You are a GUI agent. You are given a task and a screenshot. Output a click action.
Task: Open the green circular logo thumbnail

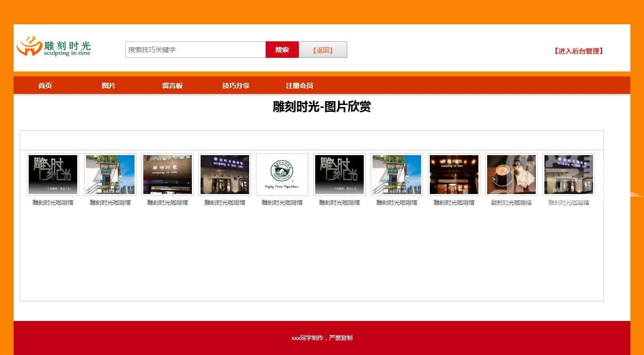[x=282, y=175]
